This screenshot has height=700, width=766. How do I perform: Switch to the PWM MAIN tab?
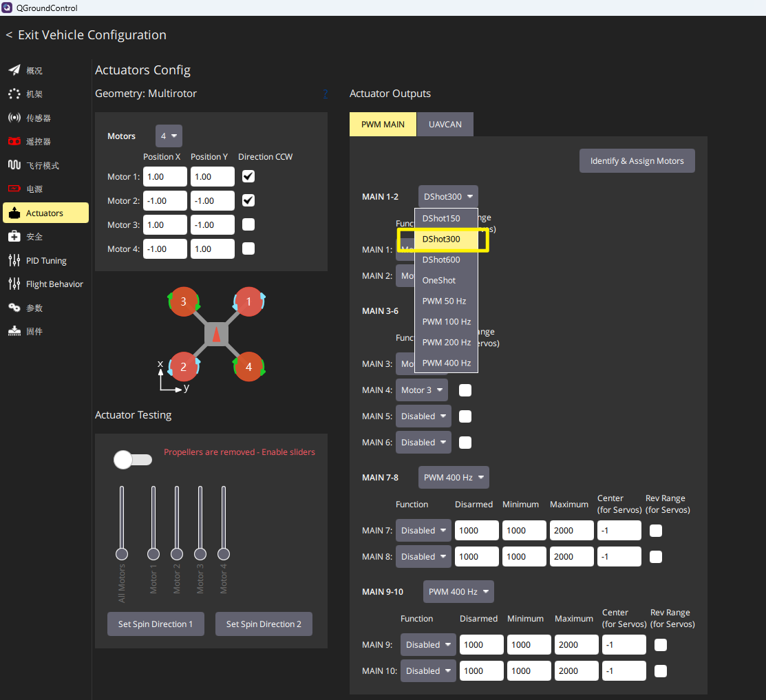[383, 124]
